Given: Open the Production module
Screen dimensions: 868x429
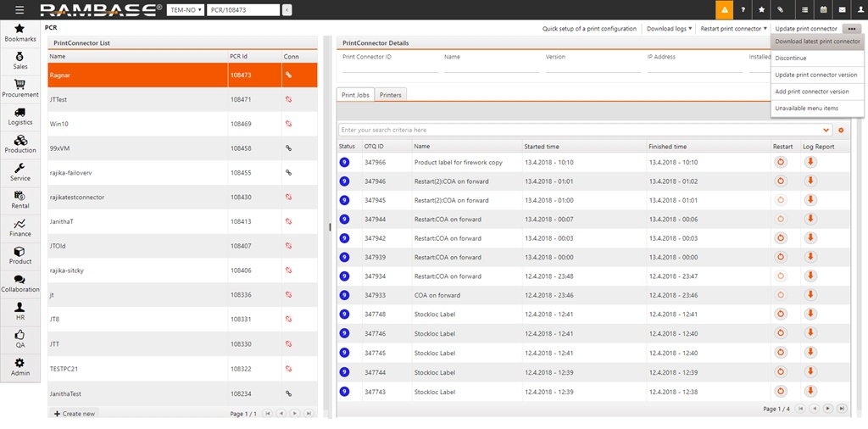Looking at the screenshot, I should (19, 144).
